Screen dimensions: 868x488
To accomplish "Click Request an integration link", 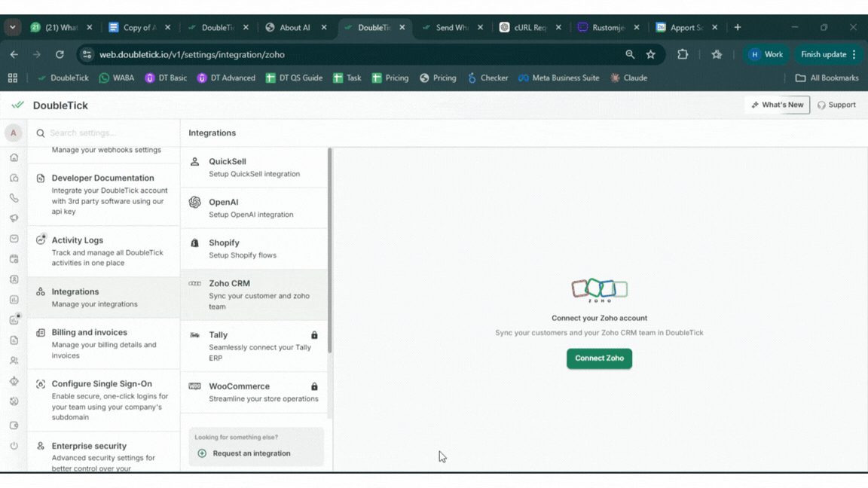I will click(x=251, y=453).
